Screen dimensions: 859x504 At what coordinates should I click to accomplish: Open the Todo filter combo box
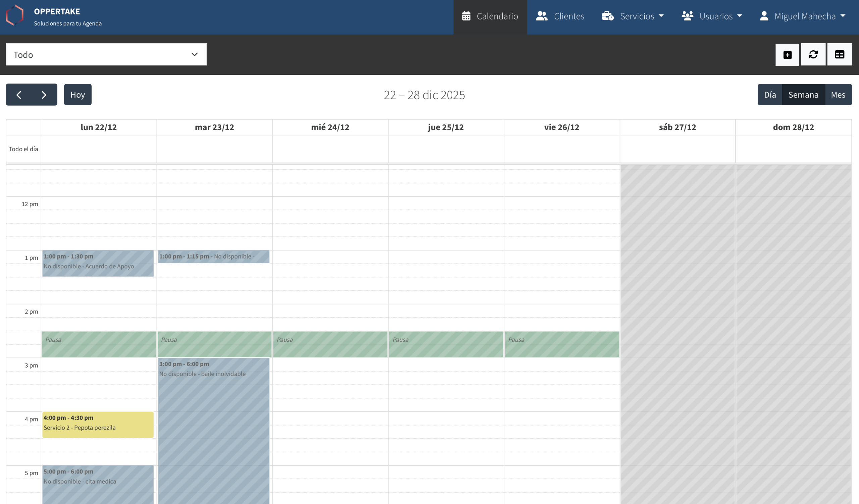(x=106, y=54)
